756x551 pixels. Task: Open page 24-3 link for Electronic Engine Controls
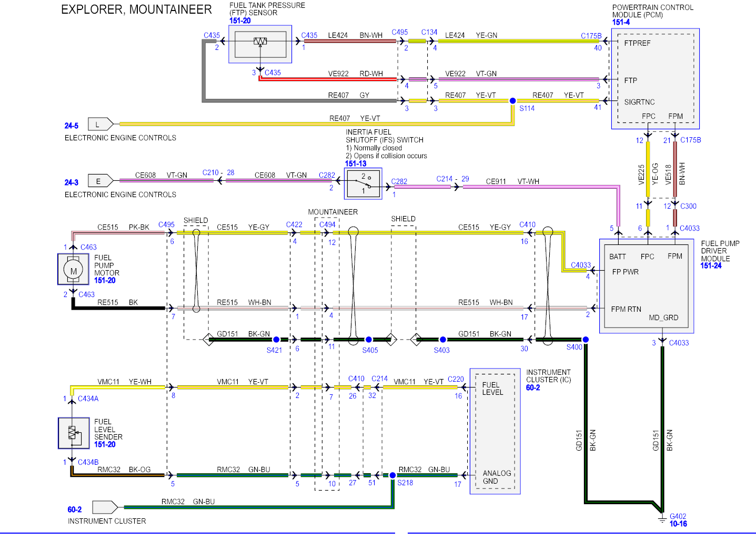tap(72, 182)
